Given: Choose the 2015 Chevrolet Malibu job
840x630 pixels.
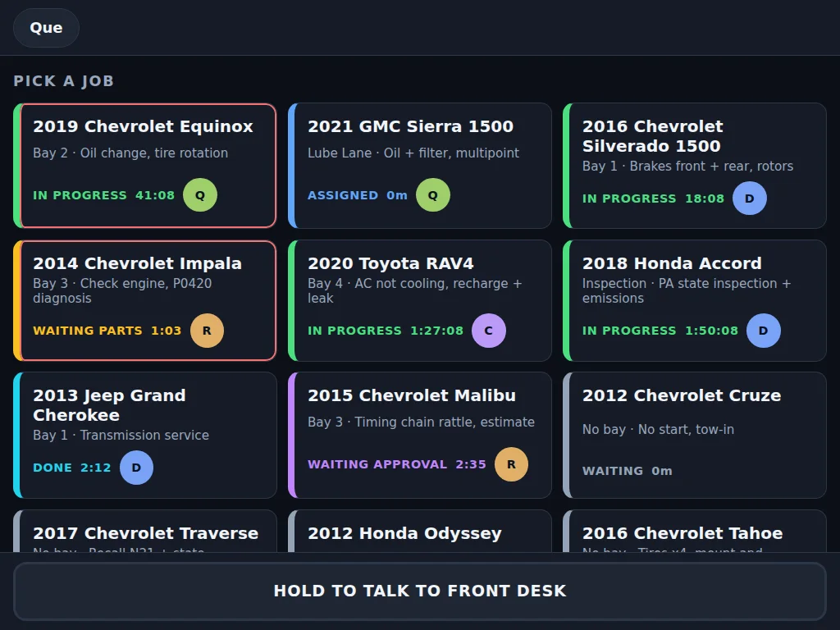Looking at the screenshot, I should click(x=420, y=435).
